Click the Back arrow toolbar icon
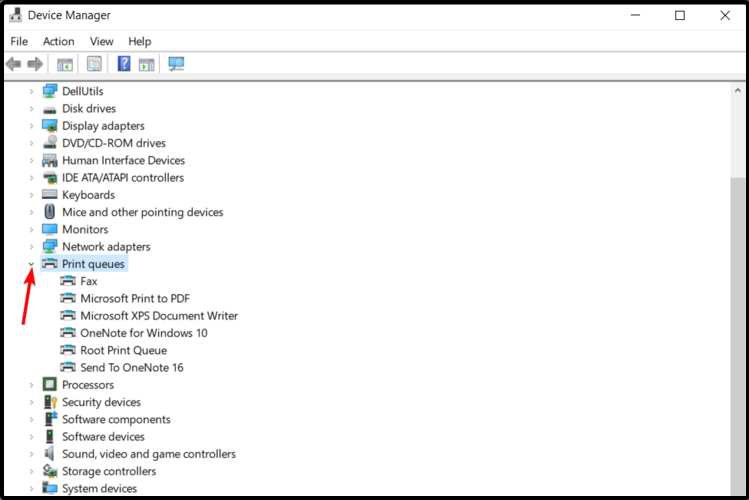749x500 pixels. (x=13, y=64)
